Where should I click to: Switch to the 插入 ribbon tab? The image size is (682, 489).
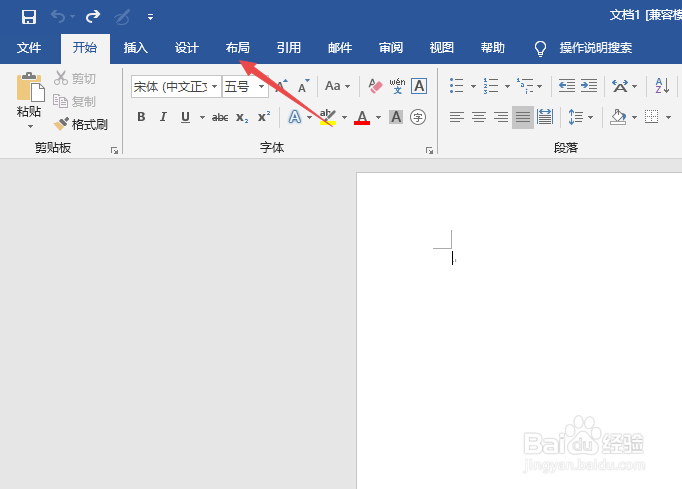(136, 48)
